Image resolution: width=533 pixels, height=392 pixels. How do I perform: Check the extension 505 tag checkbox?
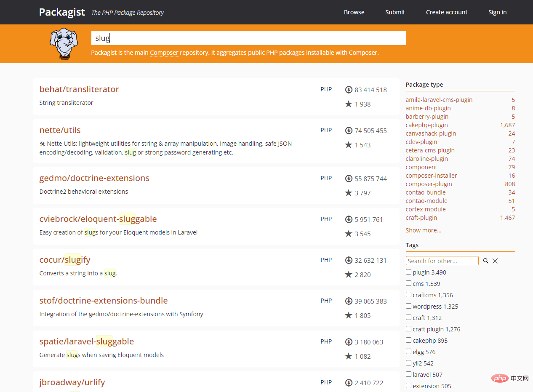pyautogui.click(x=408, y=386)
